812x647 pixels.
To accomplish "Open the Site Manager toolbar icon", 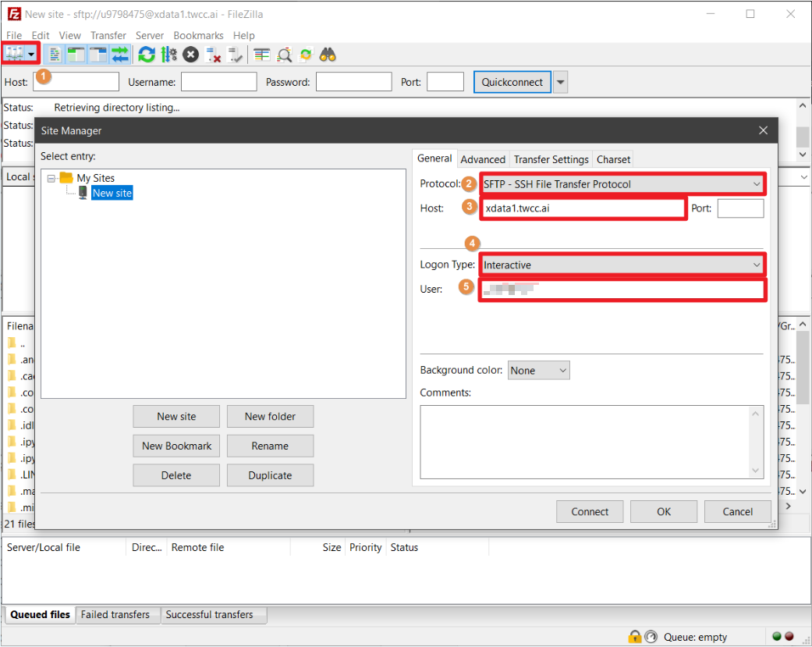I will click(x=14, y=54).
